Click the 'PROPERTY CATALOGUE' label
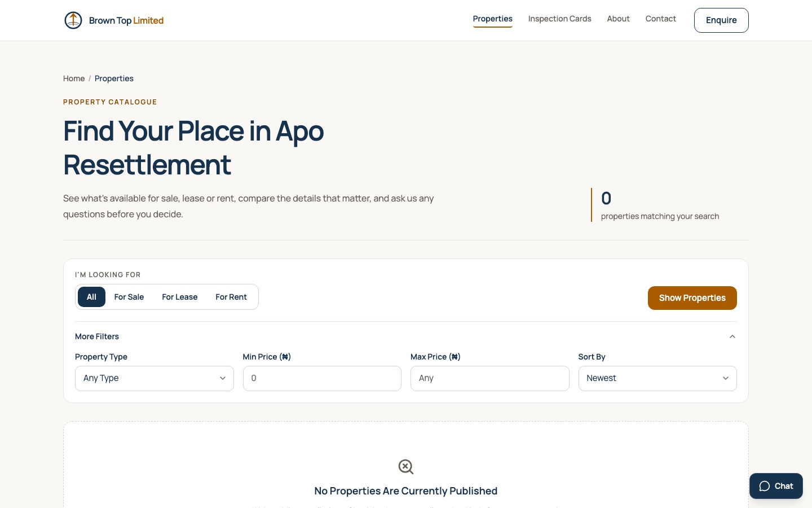Image resolution: width=812 pixels, height=508 pixels. click(x=110, y=102)
